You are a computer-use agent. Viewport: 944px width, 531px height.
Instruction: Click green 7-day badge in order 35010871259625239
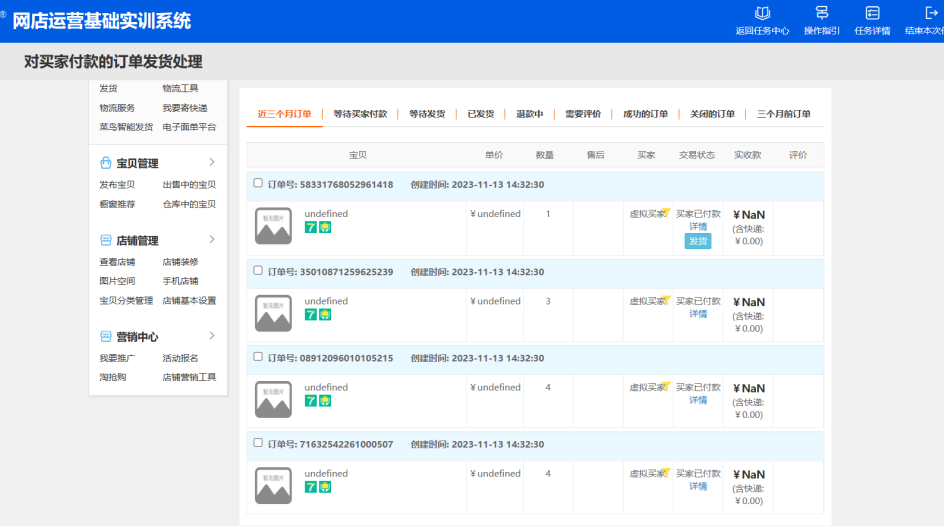coord(311,315)
